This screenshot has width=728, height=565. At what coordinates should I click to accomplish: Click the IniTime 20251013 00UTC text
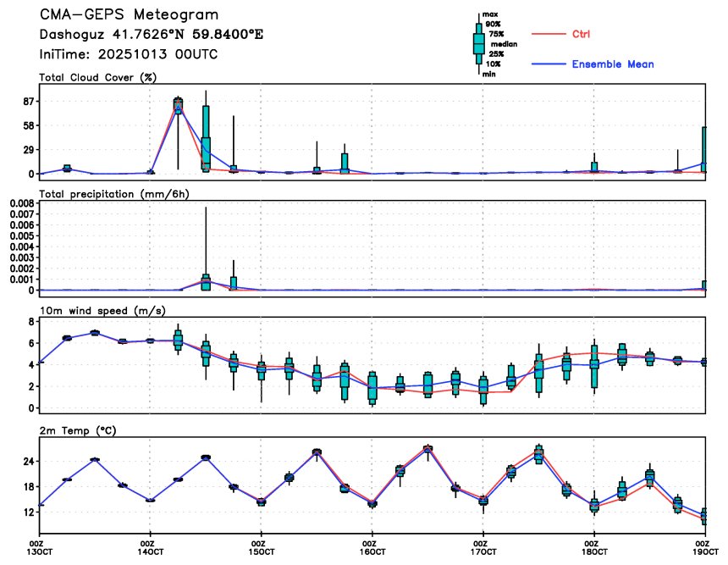tap(129, 53)
